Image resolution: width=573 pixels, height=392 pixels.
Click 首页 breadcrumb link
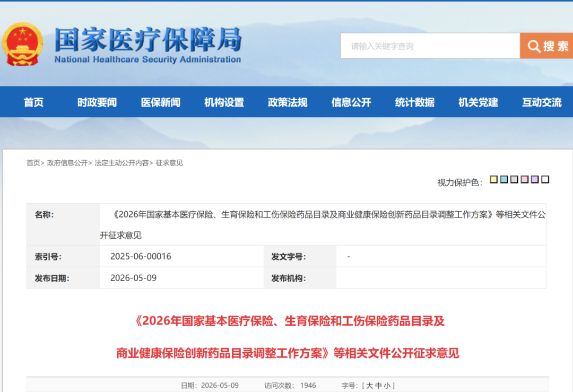[33, 163]
